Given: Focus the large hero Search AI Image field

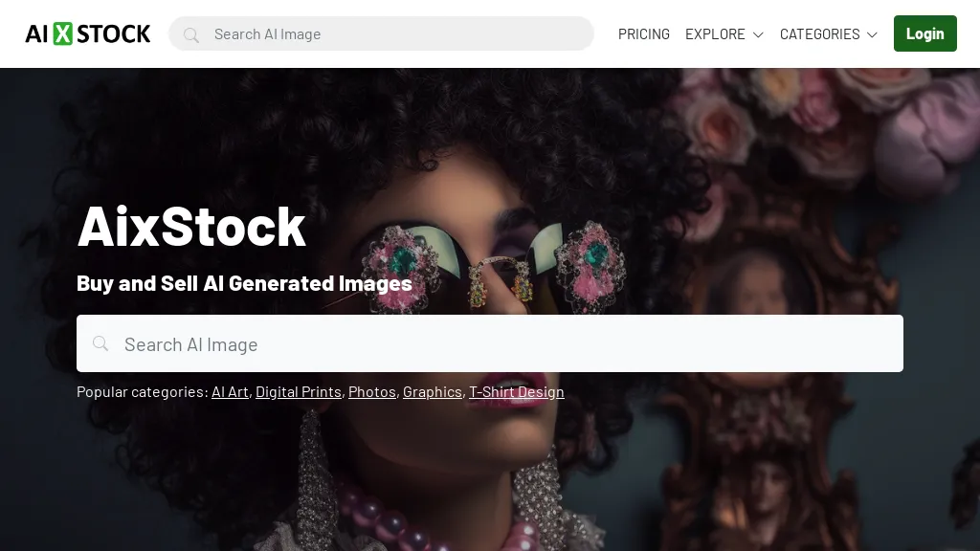Looking at the screenshot, I should 489,343.
